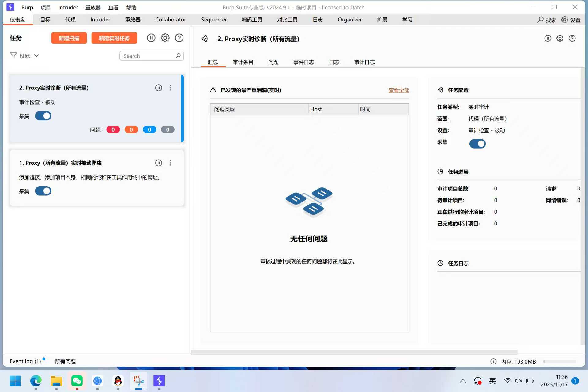Pause the Proxy实时诊断 task card

pyautogui.click(x=158, y=88)
